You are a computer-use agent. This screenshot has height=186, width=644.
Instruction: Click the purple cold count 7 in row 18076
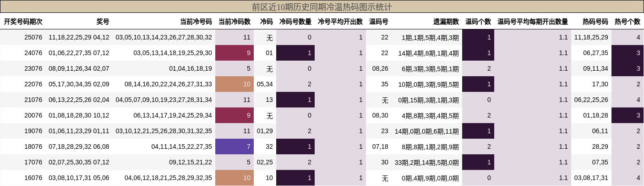point(235,147)
